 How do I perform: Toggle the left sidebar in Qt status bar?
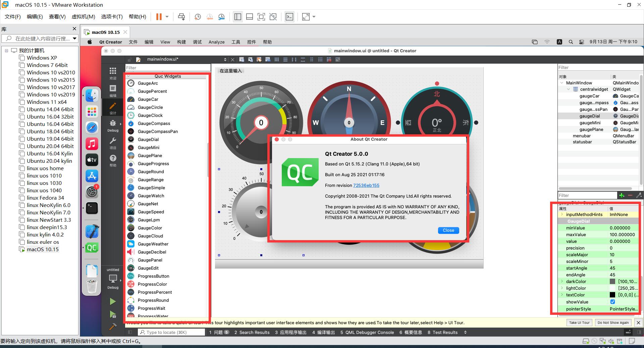tap(130, 332)
